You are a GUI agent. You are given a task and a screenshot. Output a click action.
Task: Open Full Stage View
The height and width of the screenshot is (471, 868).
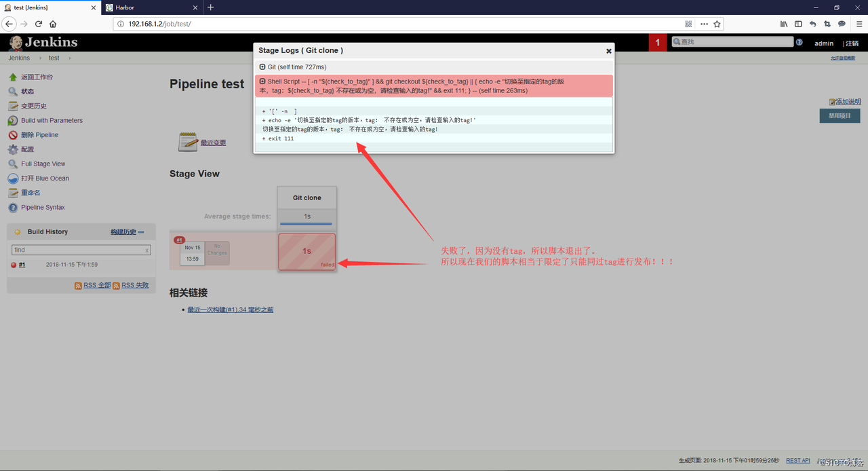pyautogui.click(x=43, y=164)
